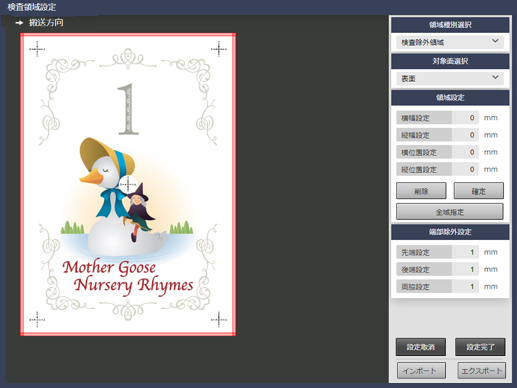The image size is (517, 388).
Task: Click the 確定 button
Action: click(479, 191)
